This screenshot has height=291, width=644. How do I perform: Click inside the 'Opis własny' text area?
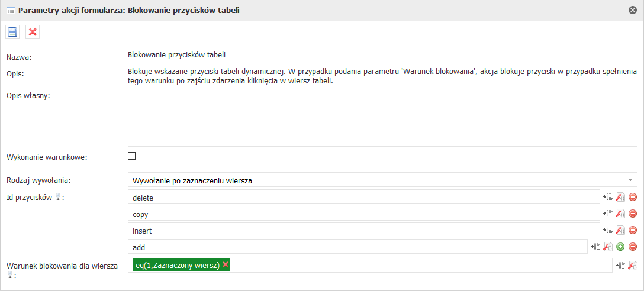pyautogui.click(x=382, y=117)
